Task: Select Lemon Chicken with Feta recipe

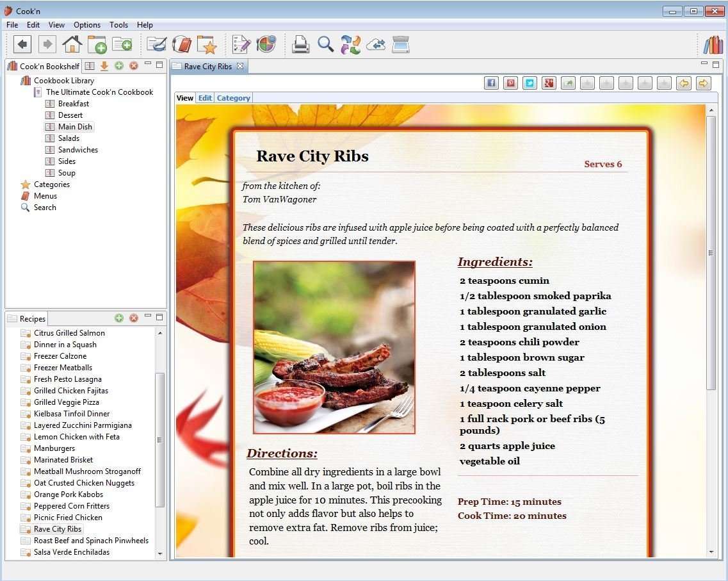Action: click(76, 437)
